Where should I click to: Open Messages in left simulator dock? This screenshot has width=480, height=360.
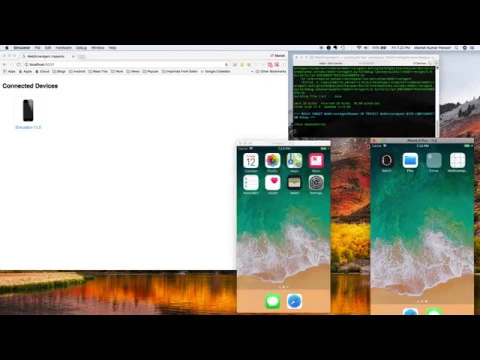pos(273,301)
